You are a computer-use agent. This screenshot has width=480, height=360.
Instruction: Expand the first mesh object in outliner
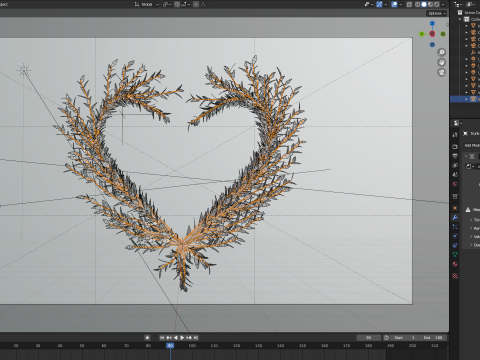tap(466, 26)
